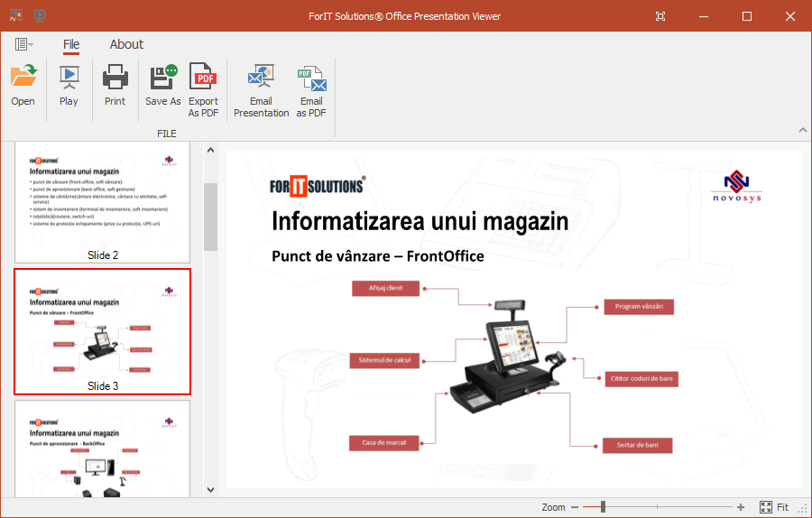Screen dimensions: 812x518
Task: Fit the slide to the window
Action: point(774,507)
